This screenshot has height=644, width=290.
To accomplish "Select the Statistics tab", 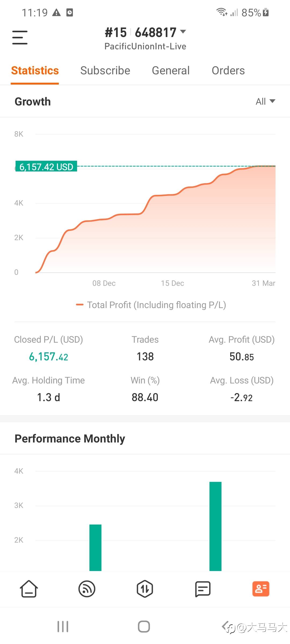I will [x=35, y=71].
